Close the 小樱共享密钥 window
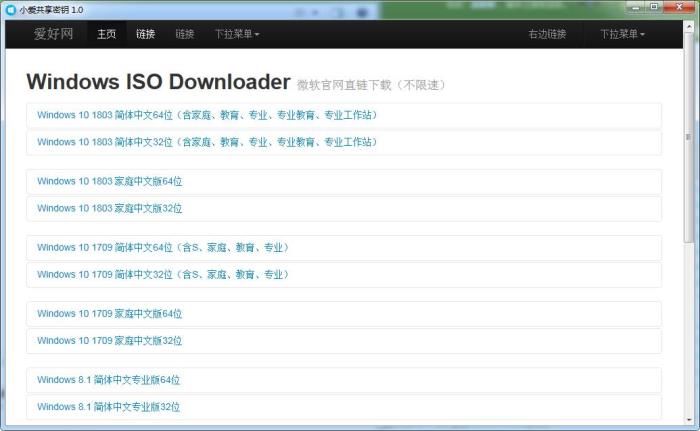The width and height of the screenshot is (700, 431). point(679,7)
